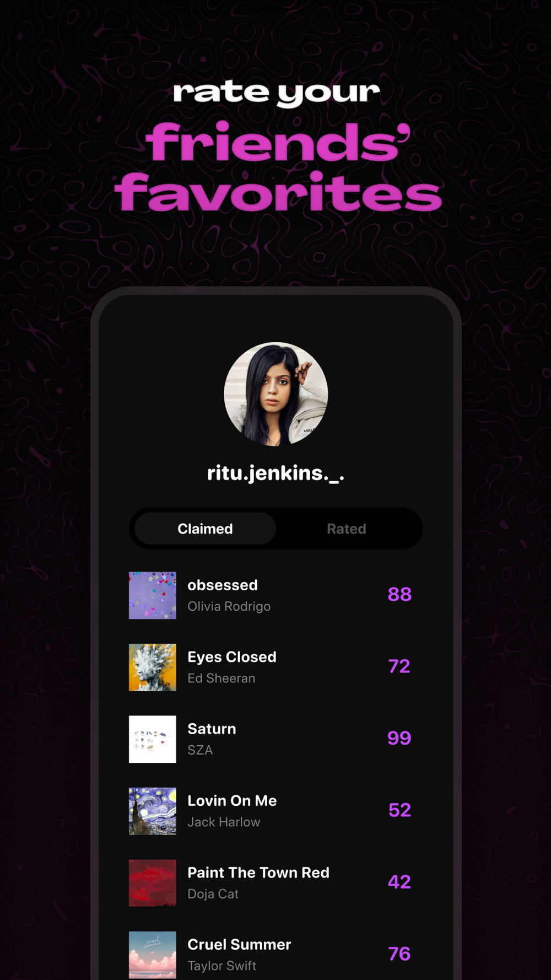Open Cruel Summer song title
Screen dimensions: 551x980
coord(239,944)
